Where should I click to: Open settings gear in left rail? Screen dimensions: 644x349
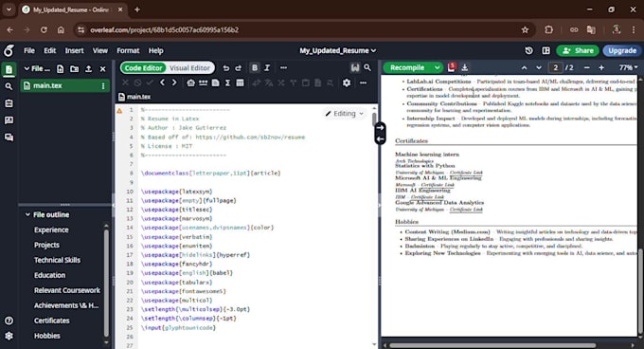click(9, 336)
